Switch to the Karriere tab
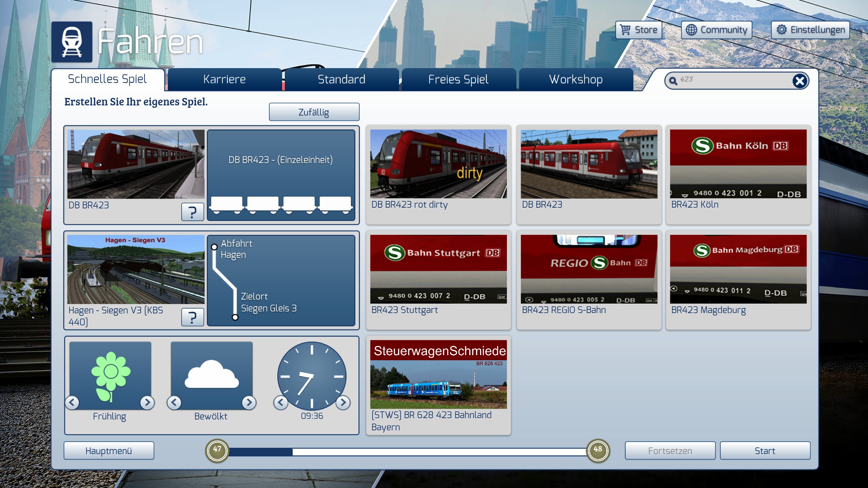Screen dimensions: 868x488 pyautogui.click(x=224, y=80)
